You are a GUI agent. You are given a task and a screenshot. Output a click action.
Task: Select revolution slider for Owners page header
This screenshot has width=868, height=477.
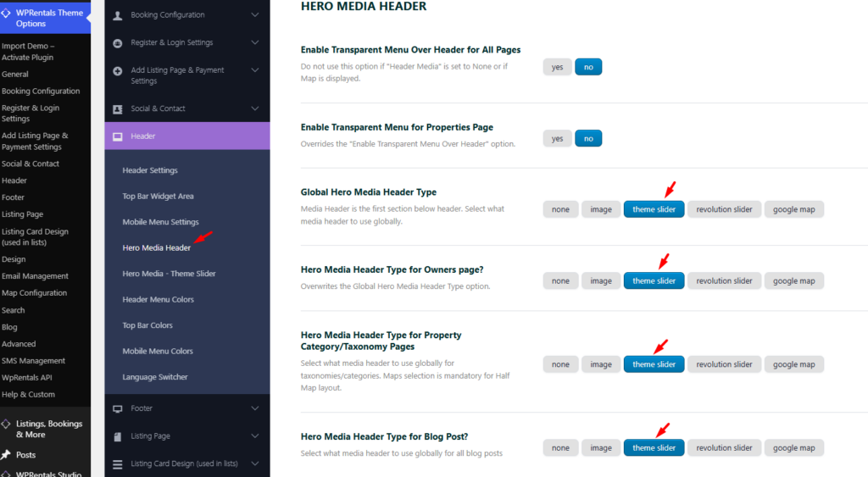[x=724, y=280]
